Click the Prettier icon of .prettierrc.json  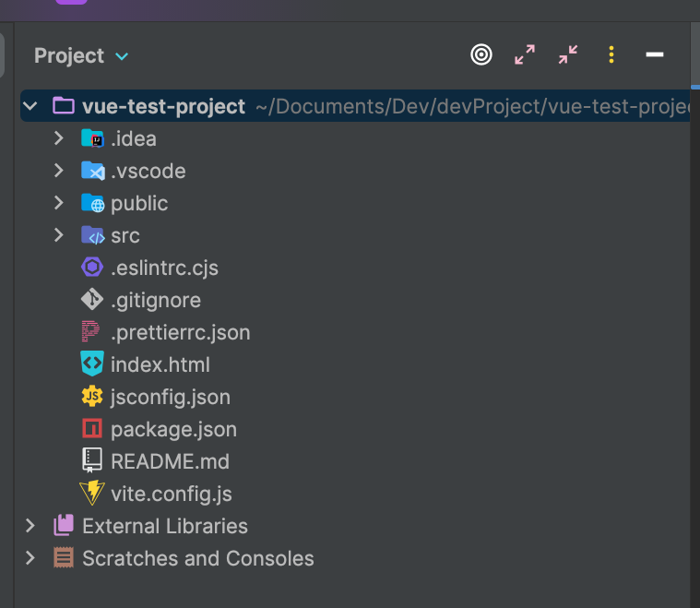pos(90,331)
